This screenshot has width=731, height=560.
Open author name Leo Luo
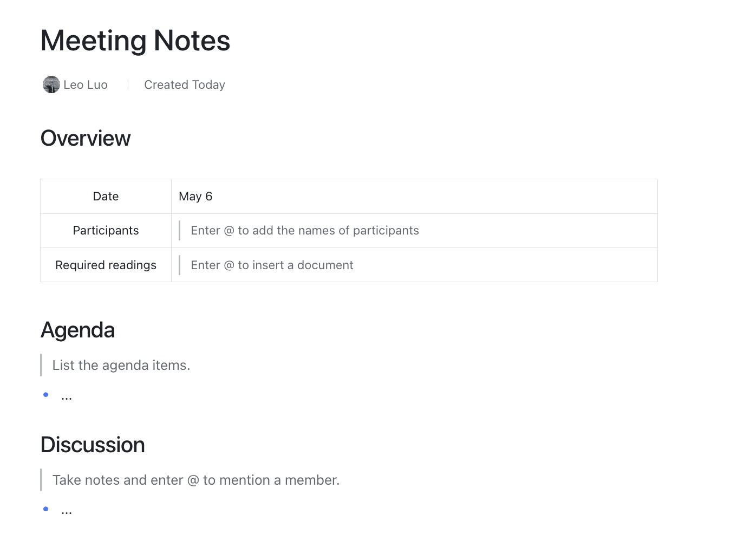point(86,84)
